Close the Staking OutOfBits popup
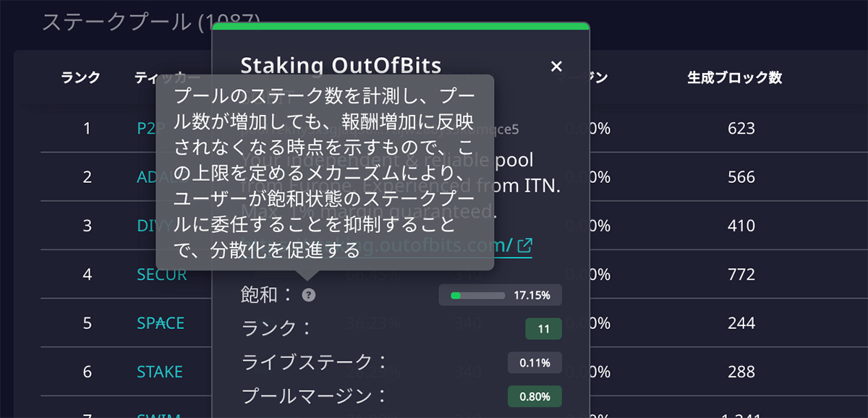The image size is (868, 418). (556, 67)
